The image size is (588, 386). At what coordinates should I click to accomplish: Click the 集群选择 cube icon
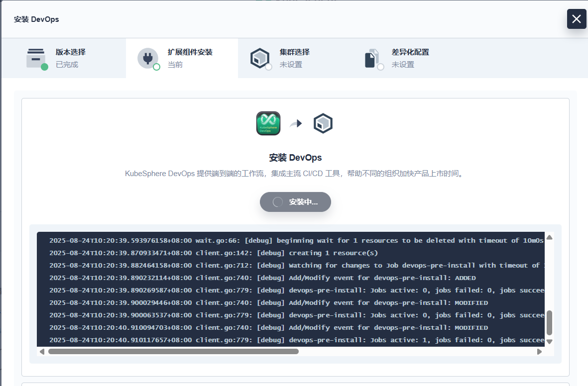tap(260, 58)
